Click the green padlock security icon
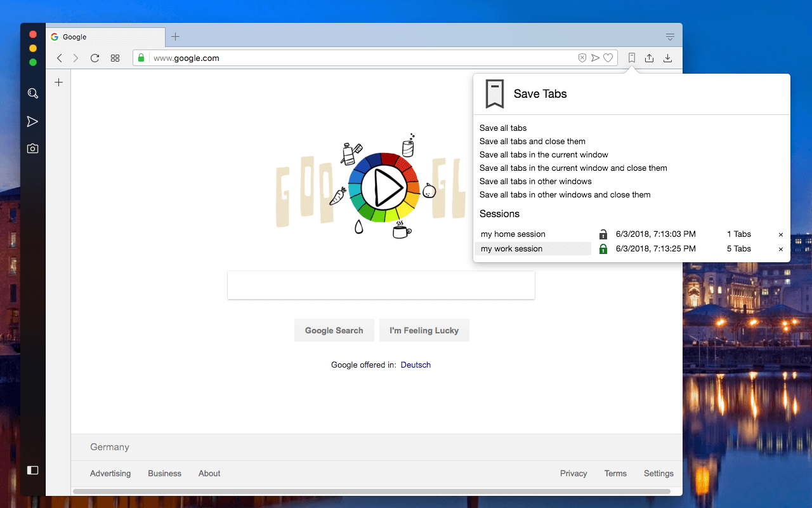Viewport: 812px width, 508px height. [x=141, y=58]
